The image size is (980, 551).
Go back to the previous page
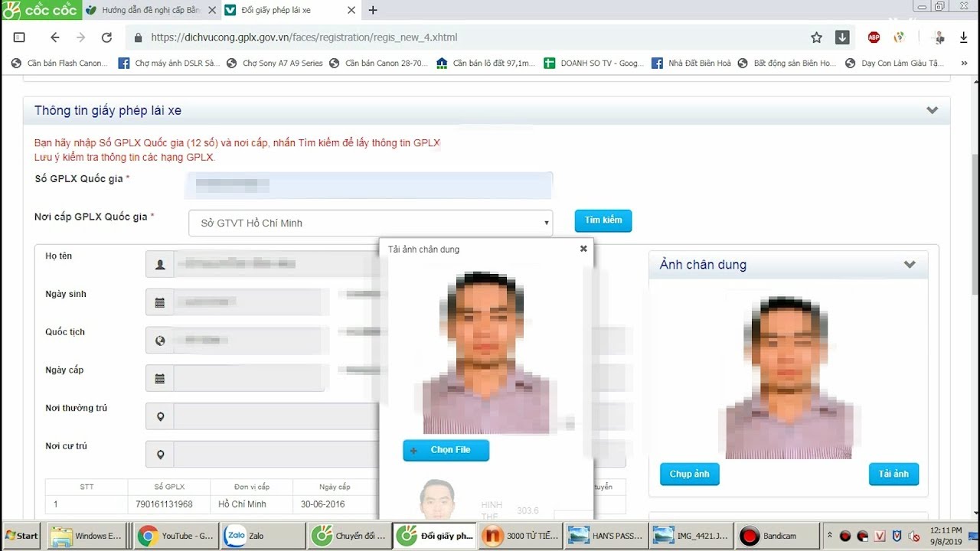point(54,37)
